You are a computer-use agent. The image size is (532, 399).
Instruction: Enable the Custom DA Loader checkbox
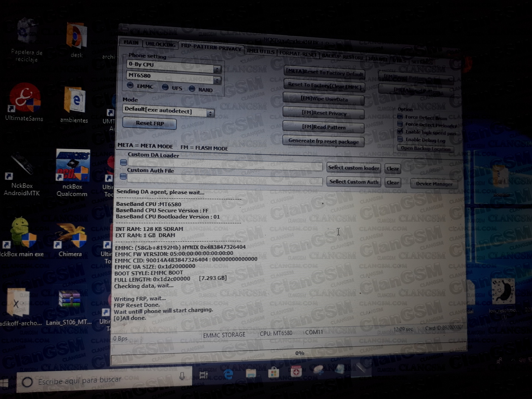coord(123,162)
